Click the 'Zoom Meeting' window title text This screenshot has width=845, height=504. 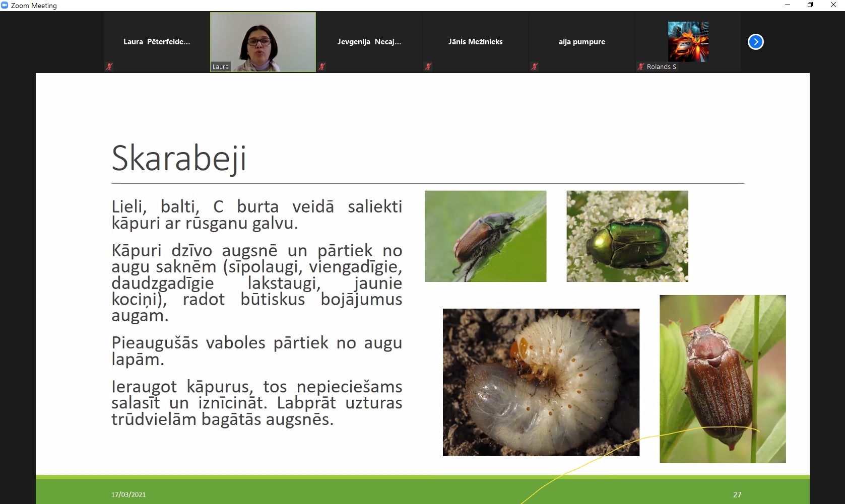coord(34,6)
